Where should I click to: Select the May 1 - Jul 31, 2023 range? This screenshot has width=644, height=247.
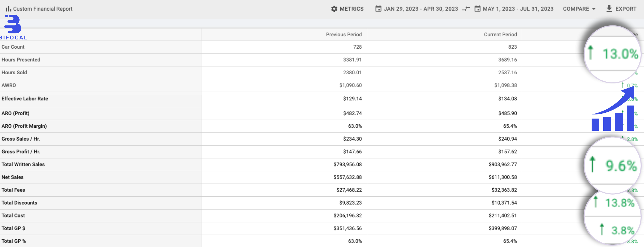pos(518,9)
